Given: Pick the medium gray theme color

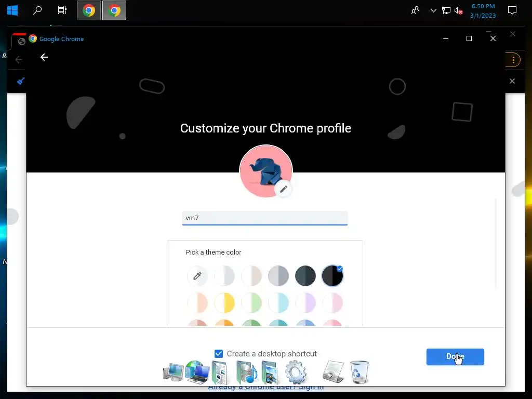Looking at the screenshot, I should click(x=278, y=276).
